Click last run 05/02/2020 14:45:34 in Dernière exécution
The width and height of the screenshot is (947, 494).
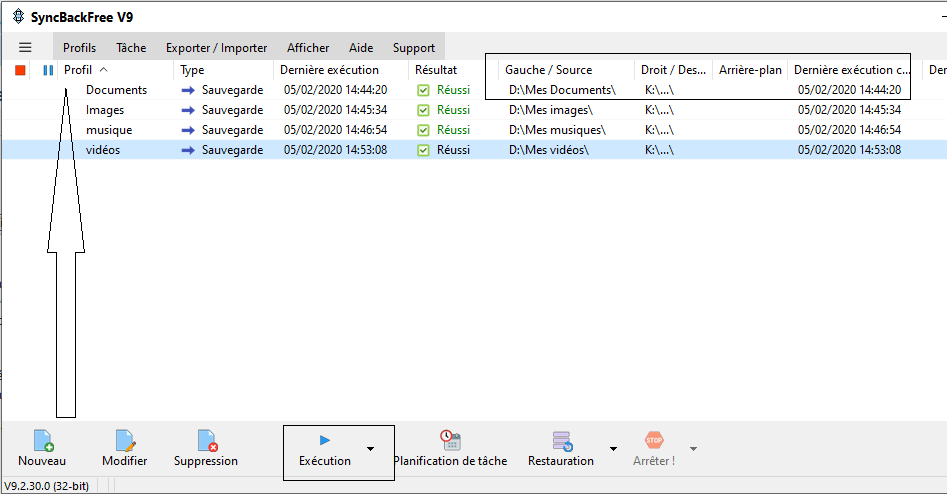point(336,110)
